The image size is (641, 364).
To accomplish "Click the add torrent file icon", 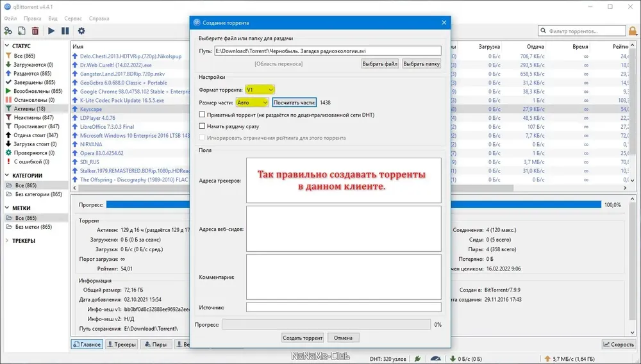I will point(22,31).
